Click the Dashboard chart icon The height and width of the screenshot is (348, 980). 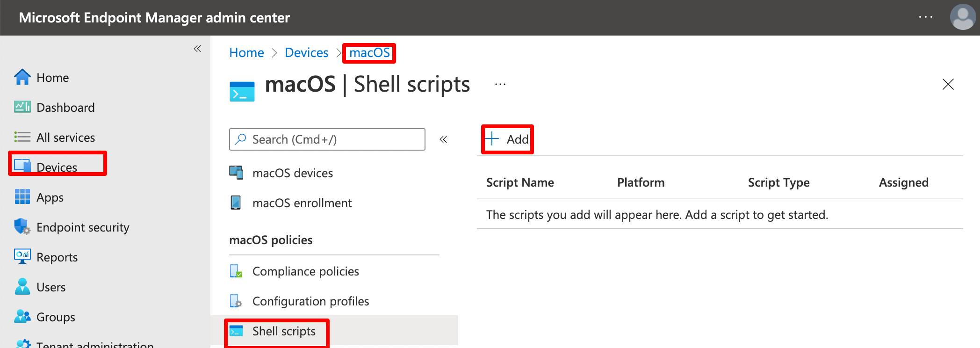click(22, 107)
